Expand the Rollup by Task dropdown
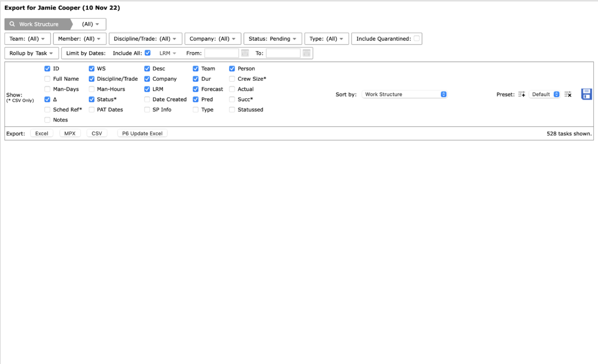 coord(32,53)
